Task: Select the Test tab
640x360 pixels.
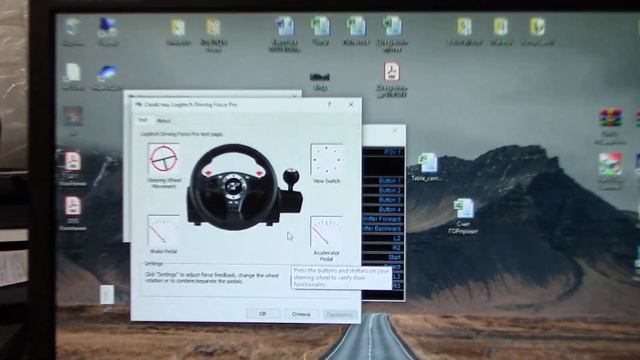Action: tap(142, 120)
